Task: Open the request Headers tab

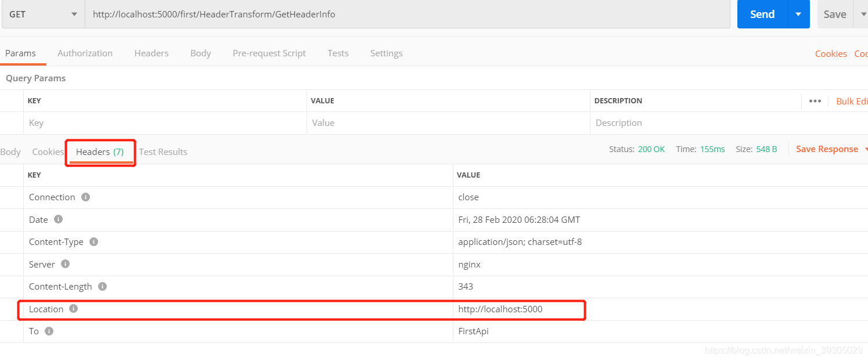Action: click(x=152, y=53)
